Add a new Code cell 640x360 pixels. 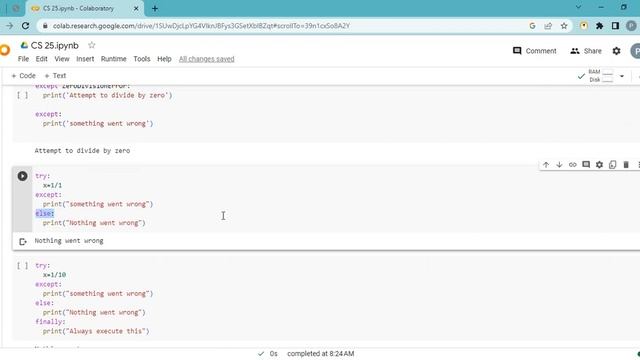pyautogui.click(x=23, y=76)
